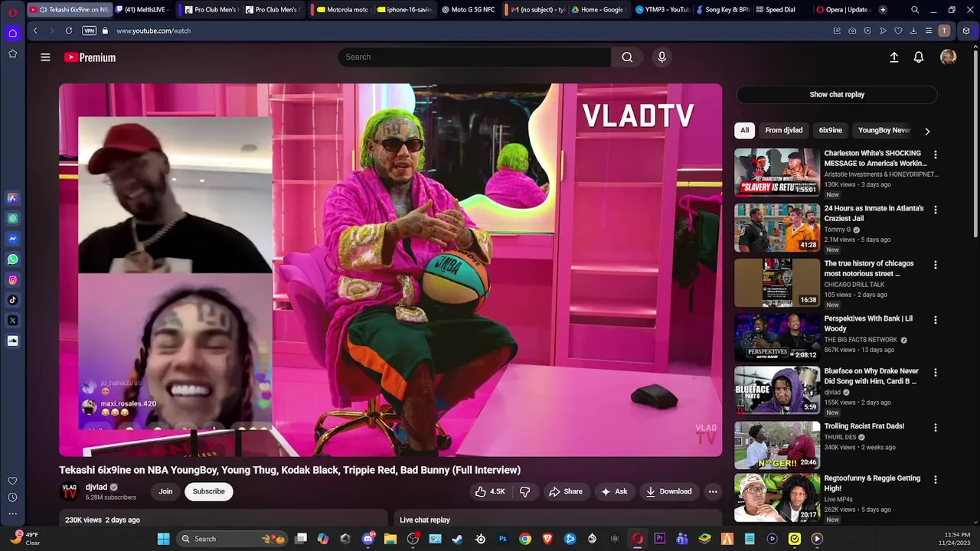This screenshot has height=551, width=980.
Task: Select the All filter chip
Action: click(x=744, y=130)
